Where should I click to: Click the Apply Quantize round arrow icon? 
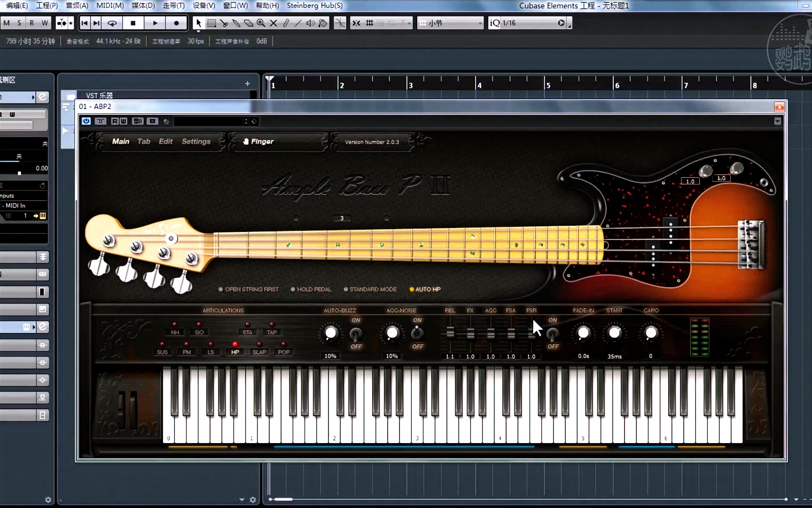pyautogui.click(x=561, y=23)
